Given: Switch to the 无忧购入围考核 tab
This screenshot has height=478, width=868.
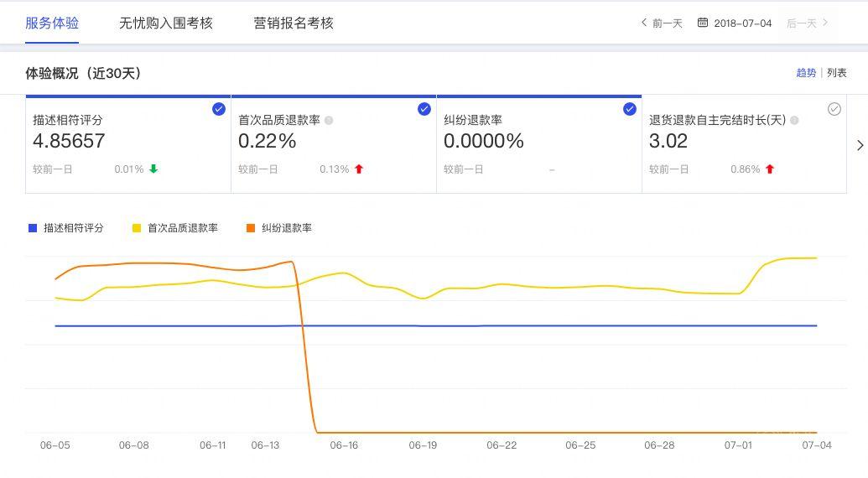Looking at the screenshot, I should point(166,23).
